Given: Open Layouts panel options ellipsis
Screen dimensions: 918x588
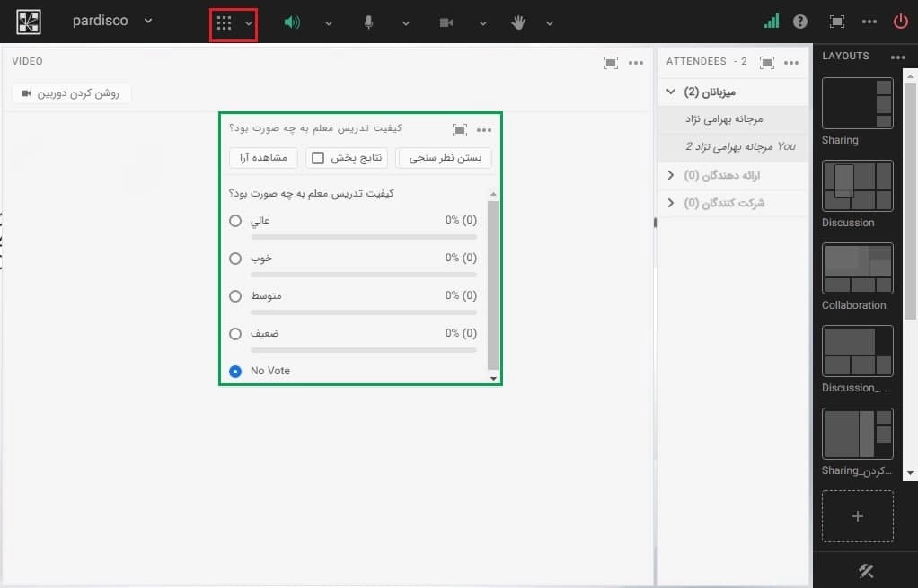Looking at the screenshot, I should point(898,57).
